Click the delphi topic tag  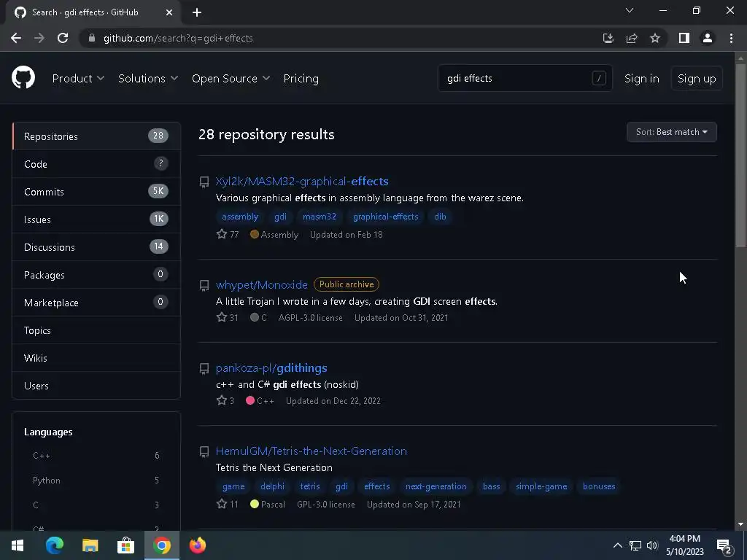(x=273, y=486)
